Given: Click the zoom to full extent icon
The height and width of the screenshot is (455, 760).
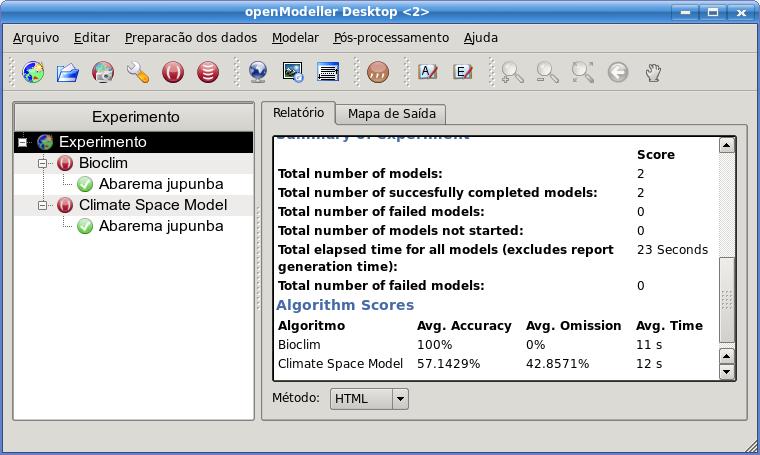Looking at the screenshot, I should pyautogui.click(x=583, y=73).
